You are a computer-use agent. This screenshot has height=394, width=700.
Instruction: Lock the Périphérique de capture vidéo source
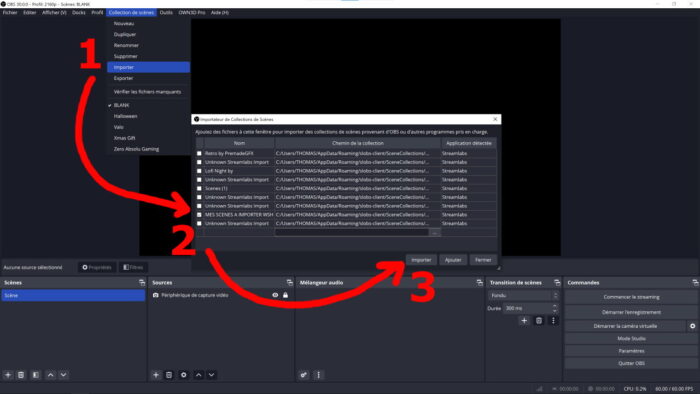(x=285, y=295)
